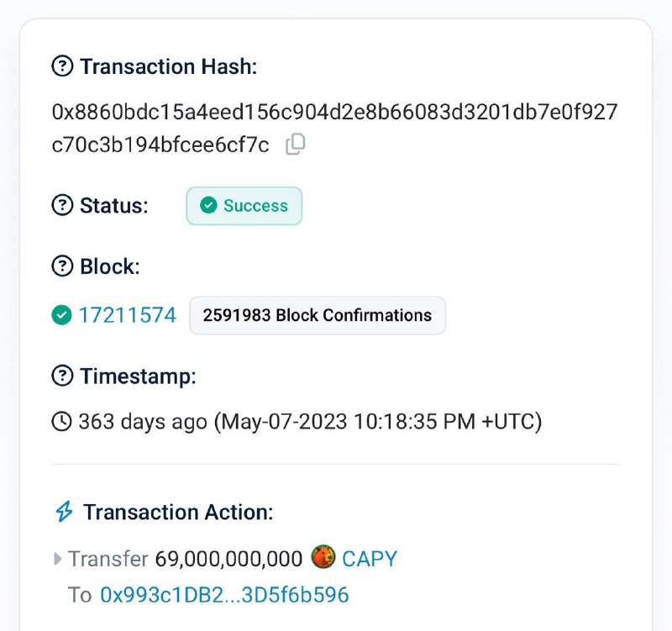
Task: Open the CAPY token link
Action: [x=370, y=559]
